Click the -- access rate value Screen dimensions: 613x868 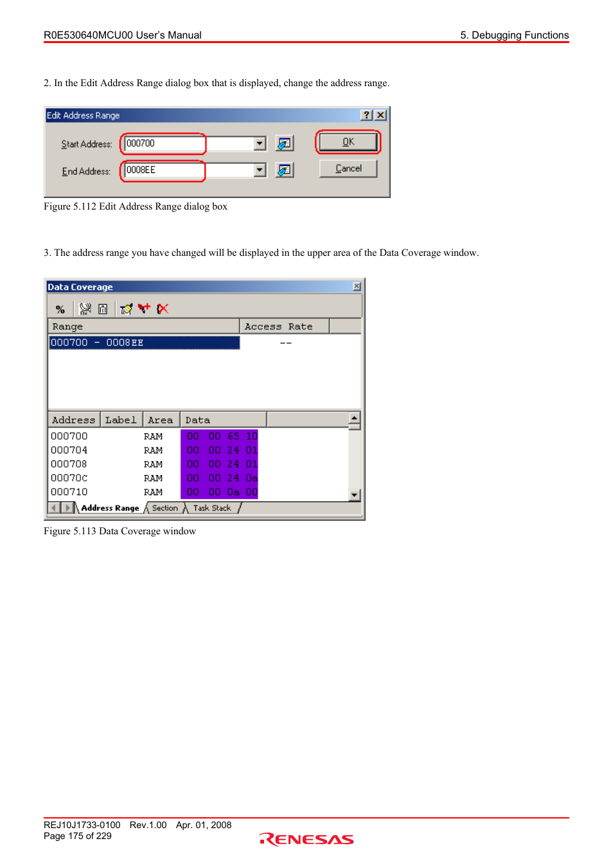click(x=286, y=343)
